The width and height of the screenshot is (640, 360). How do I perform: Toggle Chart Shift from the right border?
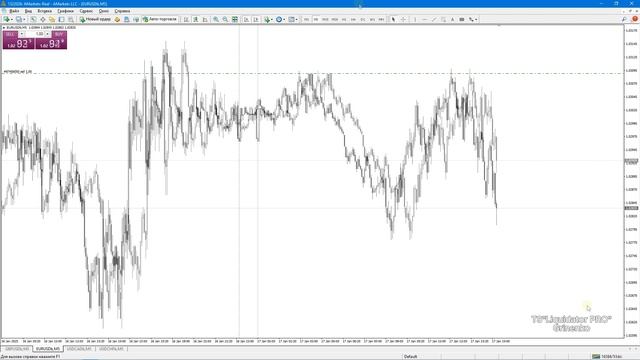256,19
